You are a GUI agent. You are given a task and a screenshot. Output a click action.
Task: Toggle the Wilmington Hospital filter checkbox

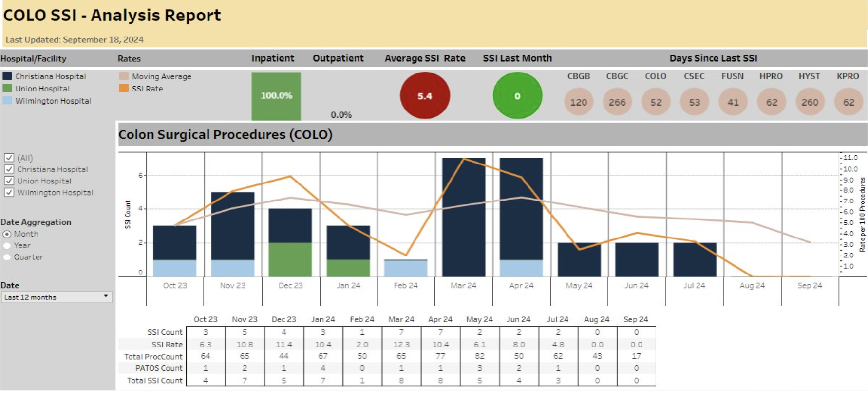coord(9,192)
